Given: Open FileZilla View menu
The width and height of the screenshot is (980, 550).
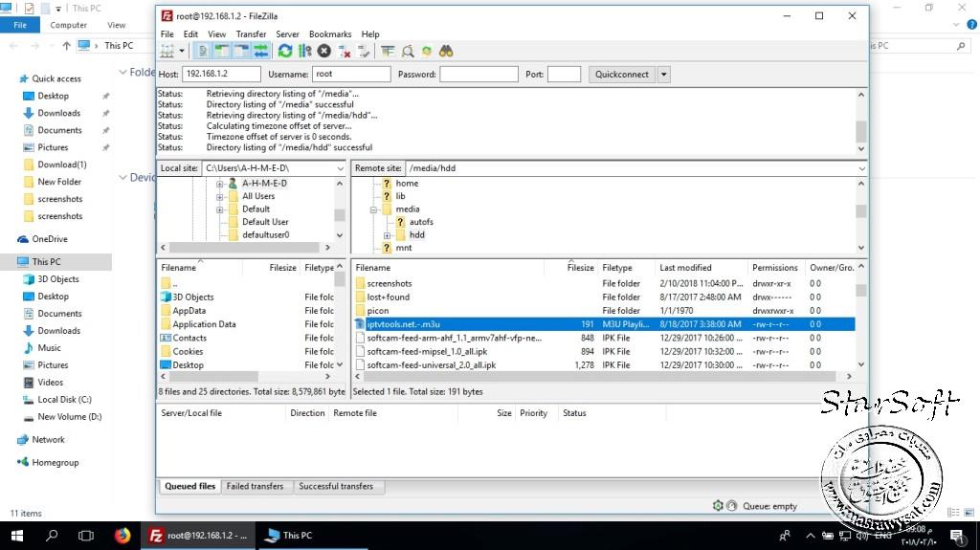Looking at the screenshot, I should (217, 34).
